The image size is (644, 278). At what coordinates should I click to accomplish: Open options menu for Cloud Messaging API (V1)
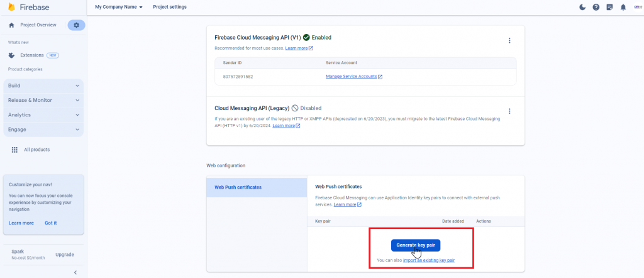pyautogui.click(x=509, y=40)
